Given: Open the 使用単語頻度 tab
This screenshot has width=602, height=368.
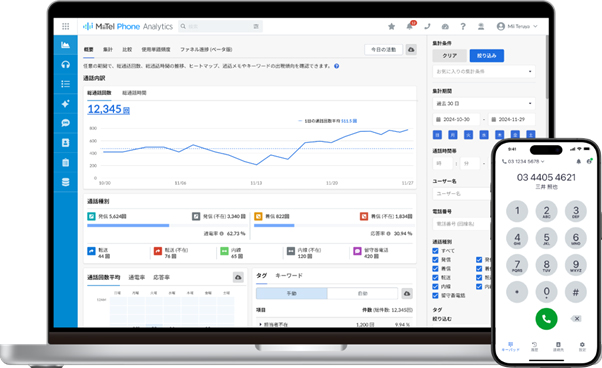Looking at the screenshot, I should click(x=155, y=50).
